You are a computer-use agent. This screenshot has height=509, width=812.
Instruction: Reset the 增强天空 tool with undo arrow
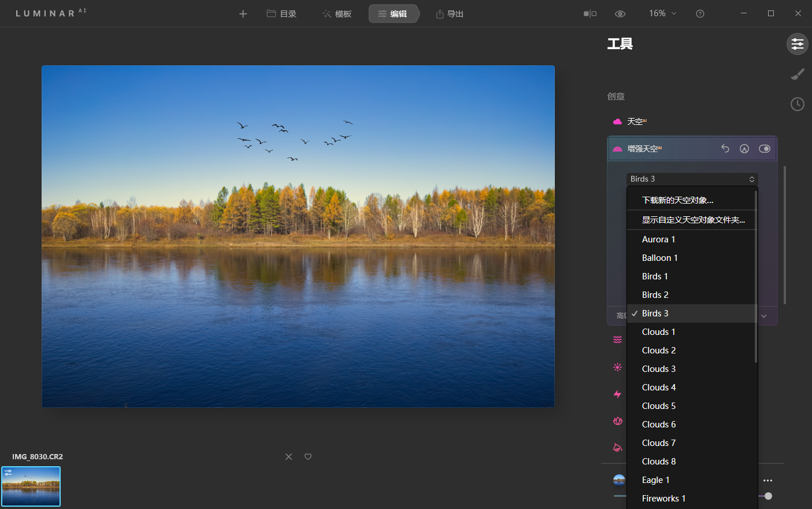[725, 149]
